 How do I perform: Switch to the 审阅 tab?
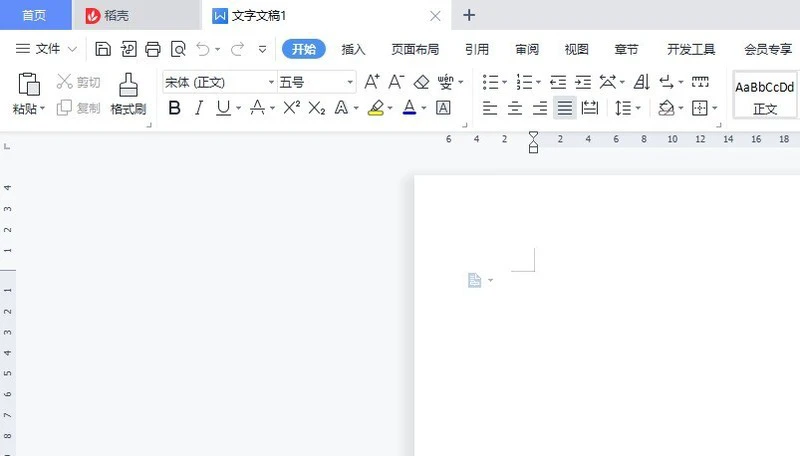[527, 49]
